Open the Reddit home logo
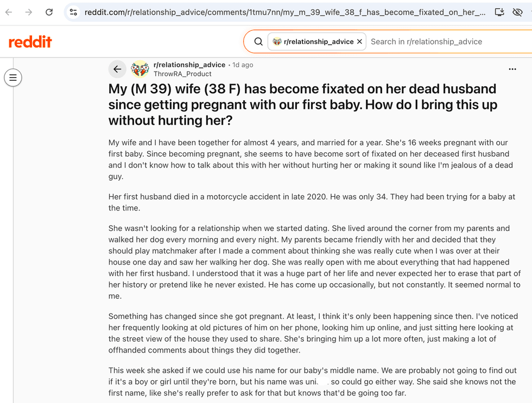Viewport: 532px width, 403px height. tap(30, 42)
